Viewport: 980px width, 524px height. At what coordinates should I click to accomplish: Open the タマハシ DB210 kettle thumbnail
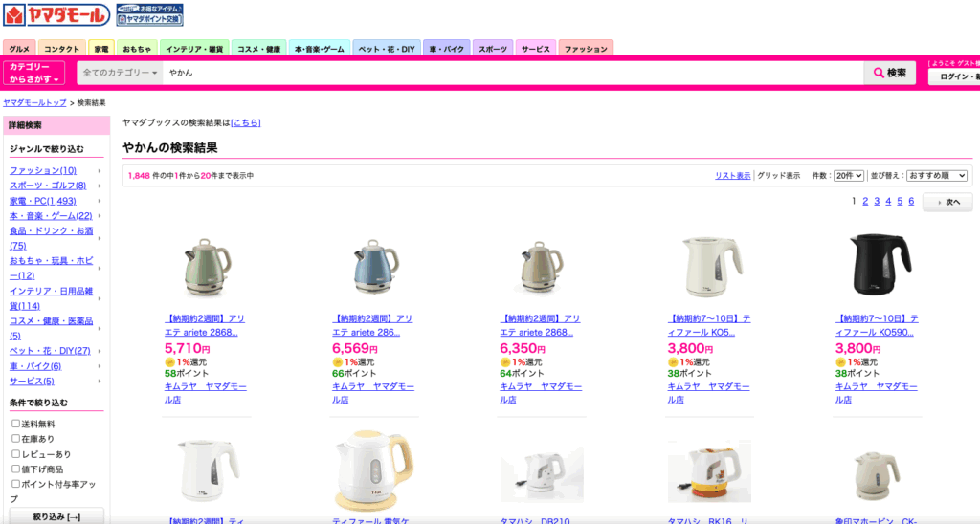pos(542,471)
